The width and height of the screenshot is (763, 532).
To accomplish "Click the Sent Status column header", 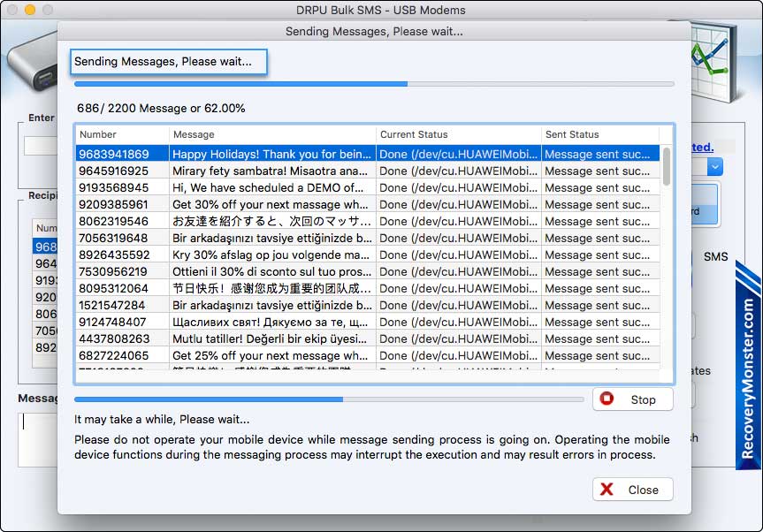I will pyautogui.click(x=600, y=134).
